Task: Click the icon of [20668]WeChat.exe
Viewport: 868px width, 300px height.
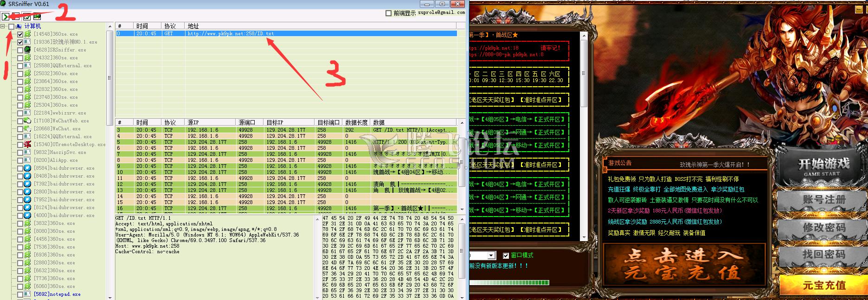Action: click(x=27, y=128)
